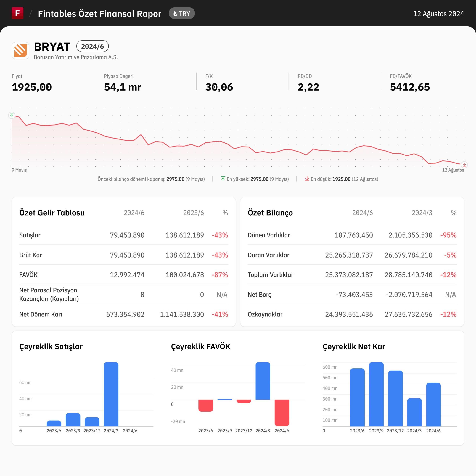Click the red 2024/6 bar in Çeyreklik FAVÖK

282,413
